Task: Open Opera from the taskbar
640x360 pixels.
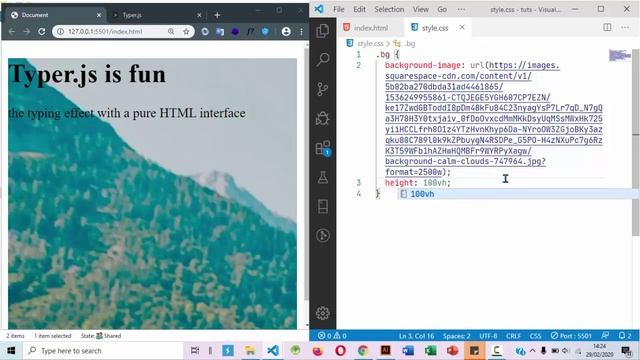Action: point(340,351)
